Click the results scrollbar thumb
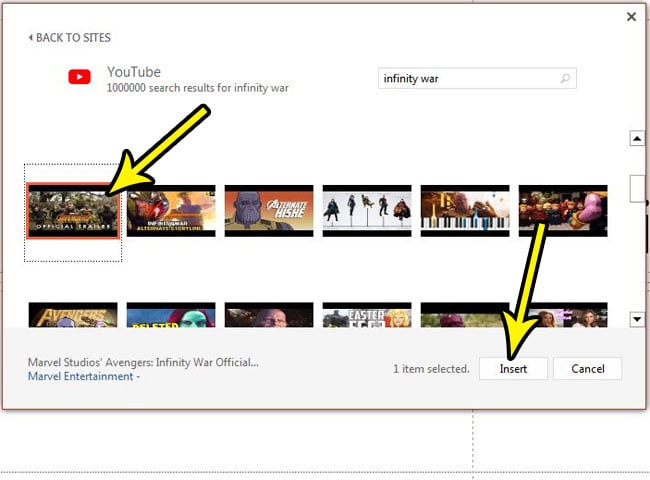650x480 pixels. [637, 189]
